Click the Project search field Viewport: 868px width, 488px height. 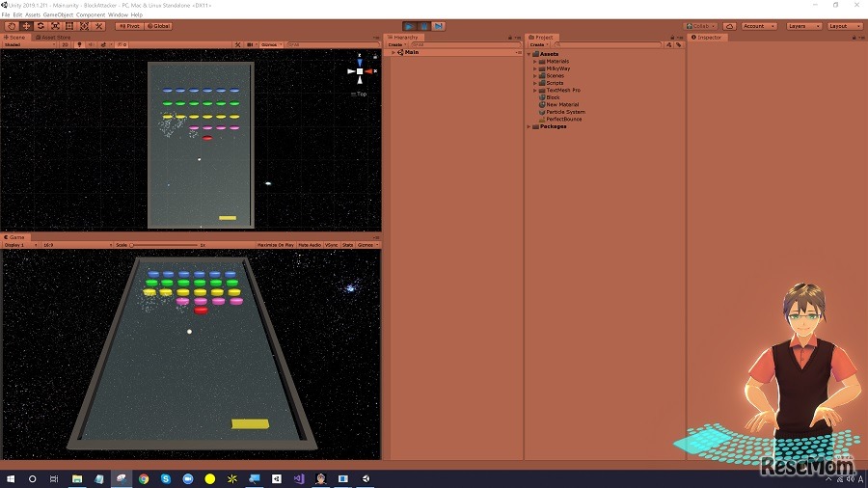tap(608, 44)
